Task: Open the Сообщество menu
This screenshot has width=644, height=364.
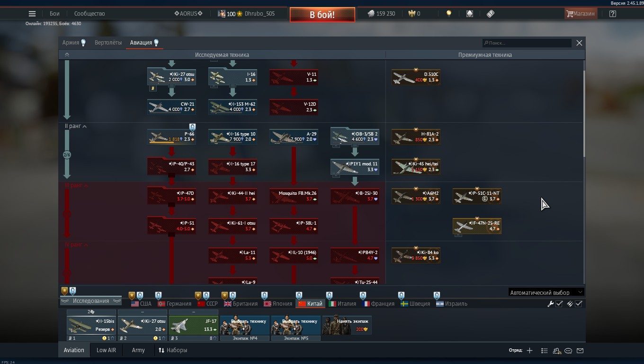Action: pyautogui.click(x=89, y=14)
